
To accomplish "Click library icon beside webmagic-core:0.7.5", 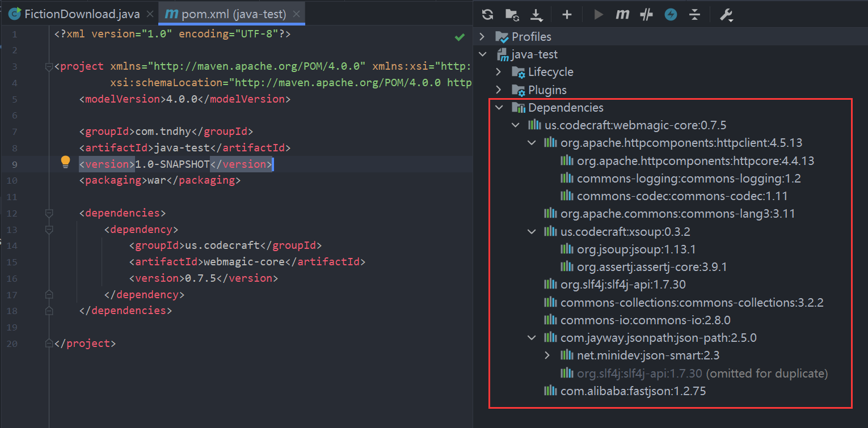I will point(534,125).
